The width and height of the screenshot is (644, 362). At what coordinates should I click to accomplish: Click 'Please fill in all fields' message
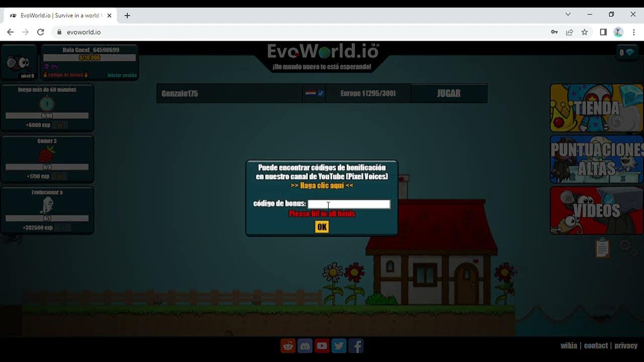pos(322,214)
